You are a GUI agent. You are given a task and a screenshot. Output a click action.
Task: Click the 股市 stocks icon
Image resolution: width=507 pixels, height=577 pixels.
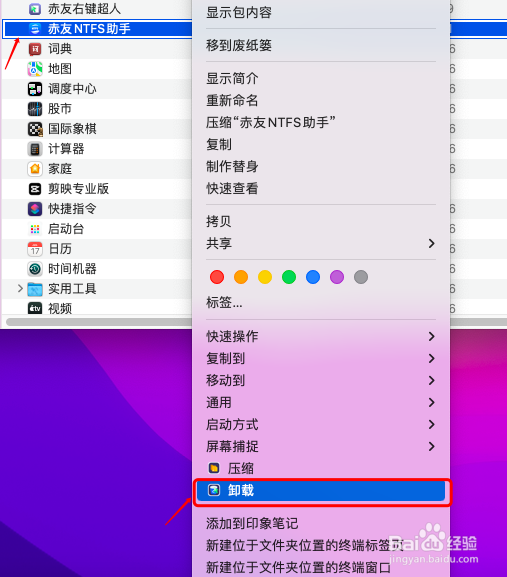pyautogui.click(x=35, y=109)
